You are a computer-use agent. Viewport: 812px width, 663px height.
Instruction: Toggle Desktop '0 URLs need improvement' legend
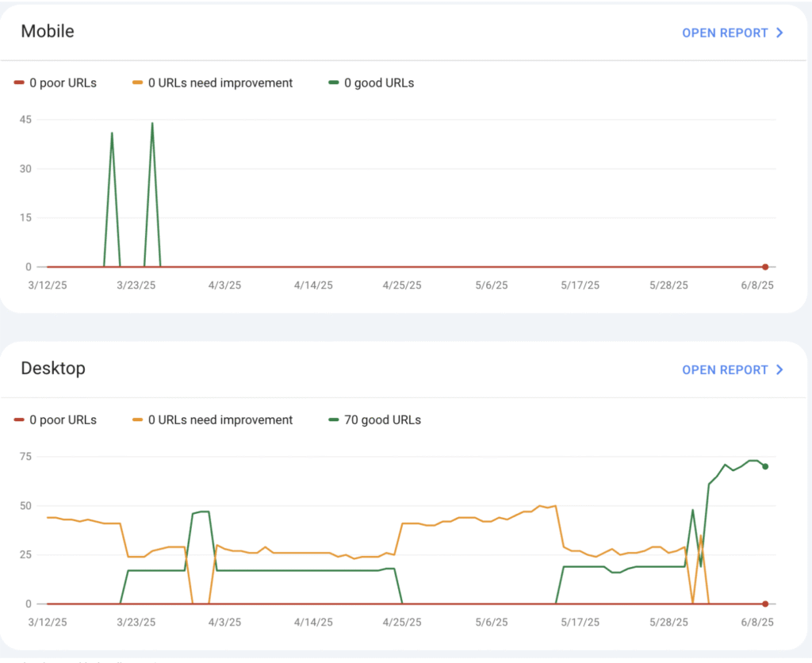(213, 420)
